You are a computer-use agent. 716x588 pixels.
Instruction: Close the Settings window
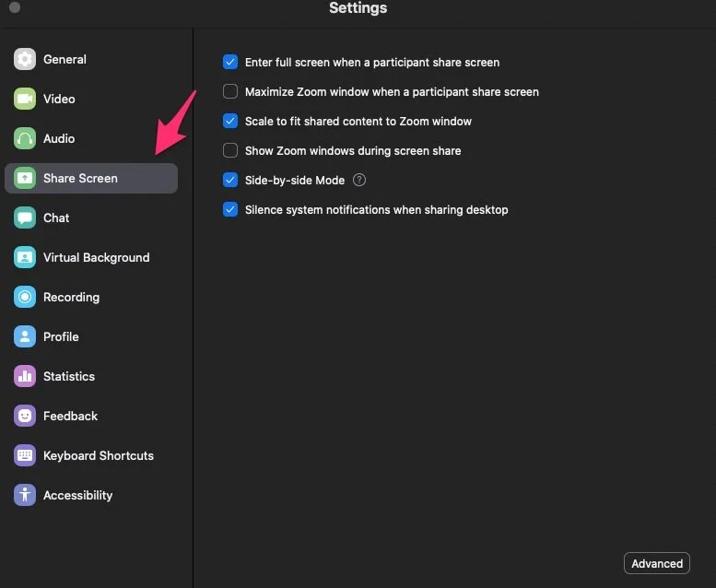point(15,7)
